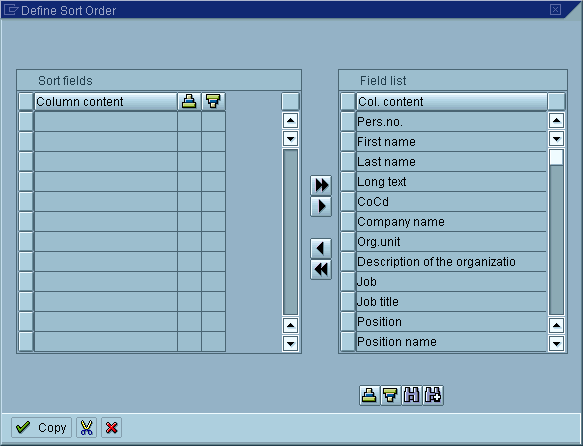Click the single left arrow to add the selected field

tap(321, 248)
